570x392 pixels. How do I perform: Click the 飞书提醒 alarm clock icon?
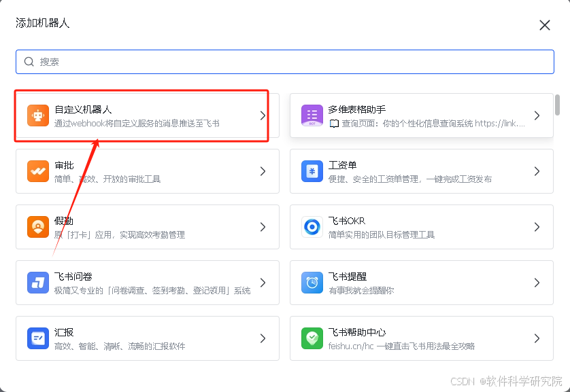312,283
